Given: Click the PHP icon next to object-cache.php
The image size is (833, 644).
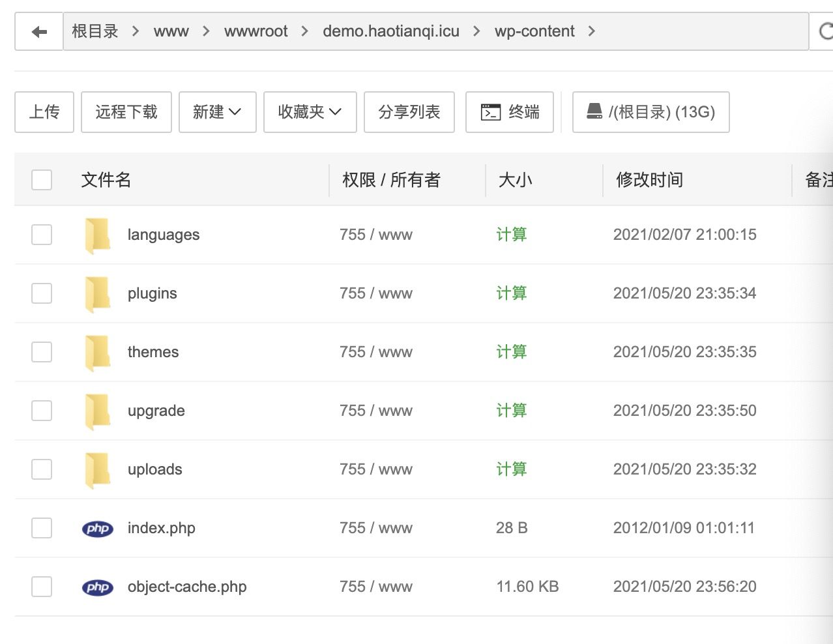Looking at the screenshot, I should click(97, 587).
